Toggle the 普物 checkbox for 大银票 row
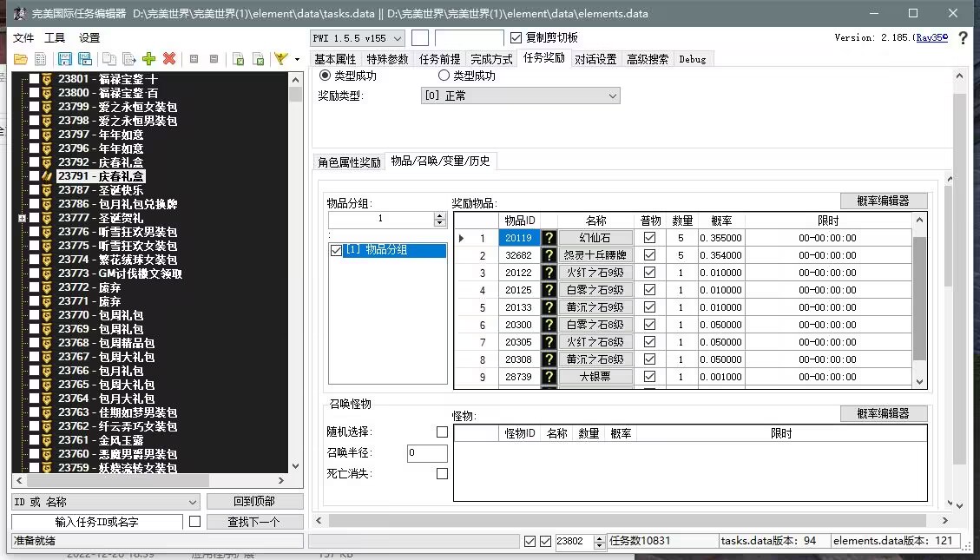The height and width of the screenshot is (560, 980). pyautogui.click(x=649, y=377)
